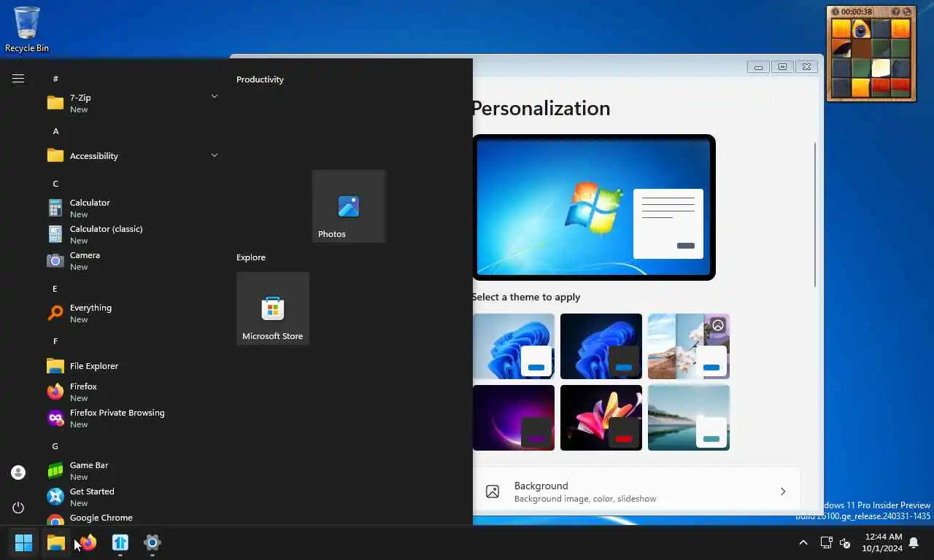The height and width of the screenshot is (560, 934).
Task: Open the Microsoft Store tile
Action: 273,308
